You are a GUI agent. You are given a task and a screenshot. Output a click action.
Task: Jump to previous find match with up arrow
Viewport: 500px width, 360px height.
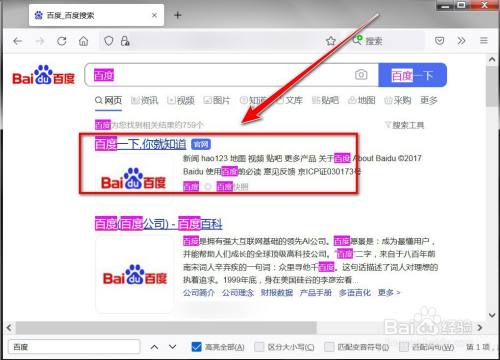[x=154, y=347]
